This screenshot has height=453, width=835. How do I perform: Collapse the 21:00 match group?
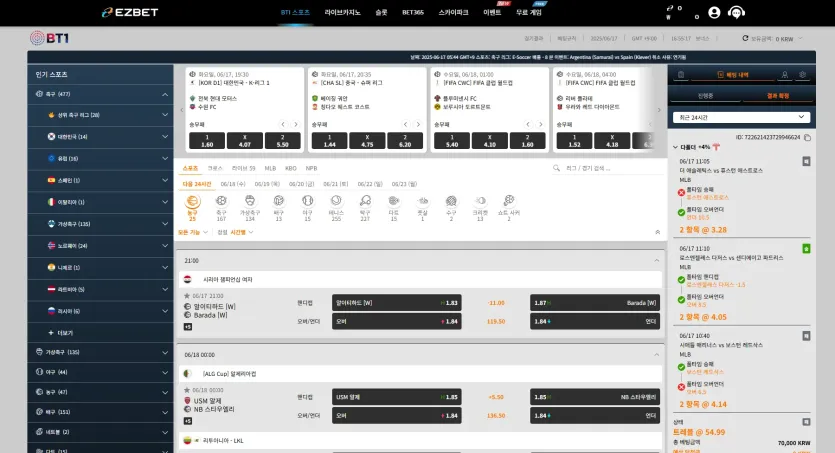(657, 260)
